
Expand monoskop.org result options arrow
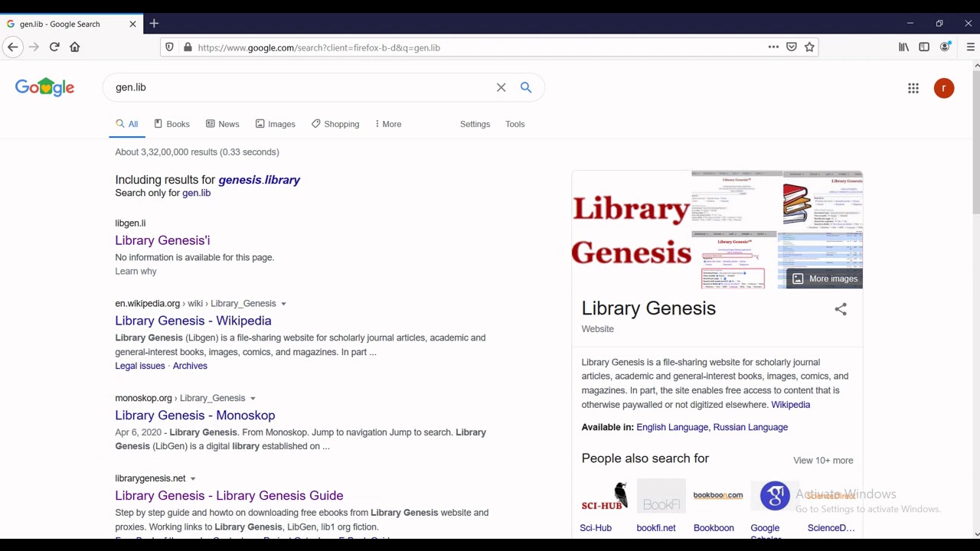click(253, 399)
